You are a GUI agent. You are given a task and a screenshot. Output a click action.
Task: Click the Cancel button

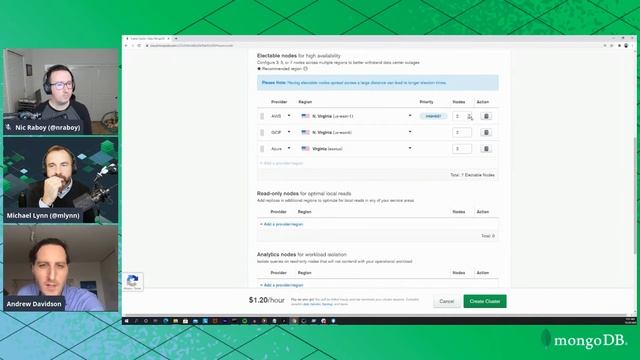click(x=447, y=302)
